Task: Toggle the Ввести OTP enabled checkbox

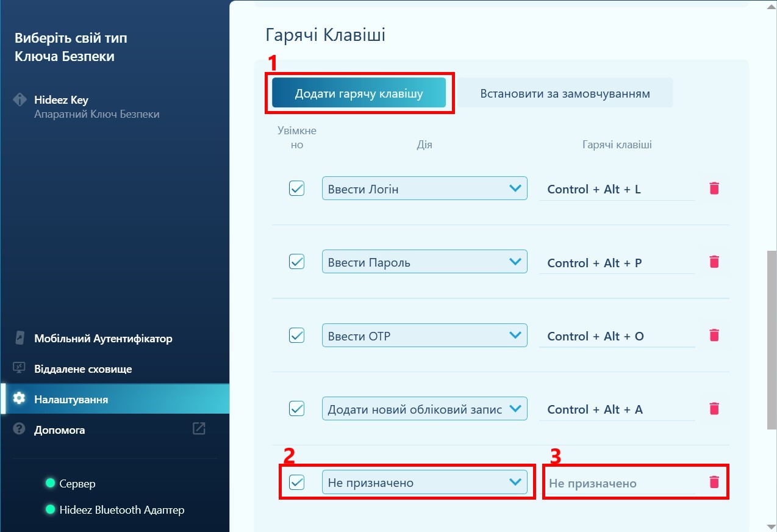Action: click(x=296, y=335)
